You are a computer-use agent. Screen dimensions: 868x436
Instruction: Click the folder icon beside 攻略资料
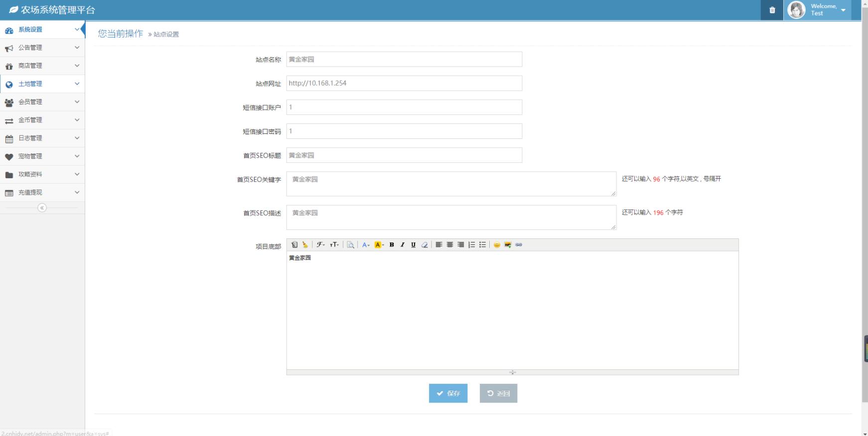click(9, 175)
